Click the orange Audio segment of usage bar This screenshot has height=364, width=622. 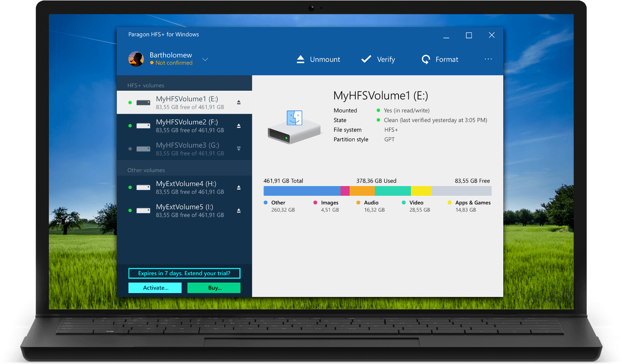(362, 191)
